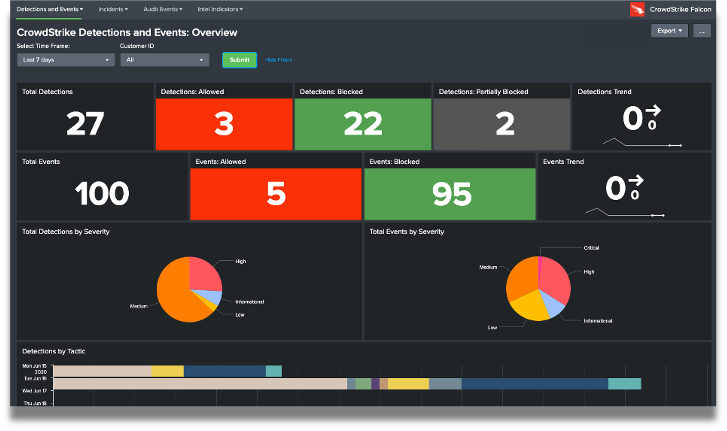Screen dimensions: 727x431
Task: Open the Incidents menu
Action: 113,9
